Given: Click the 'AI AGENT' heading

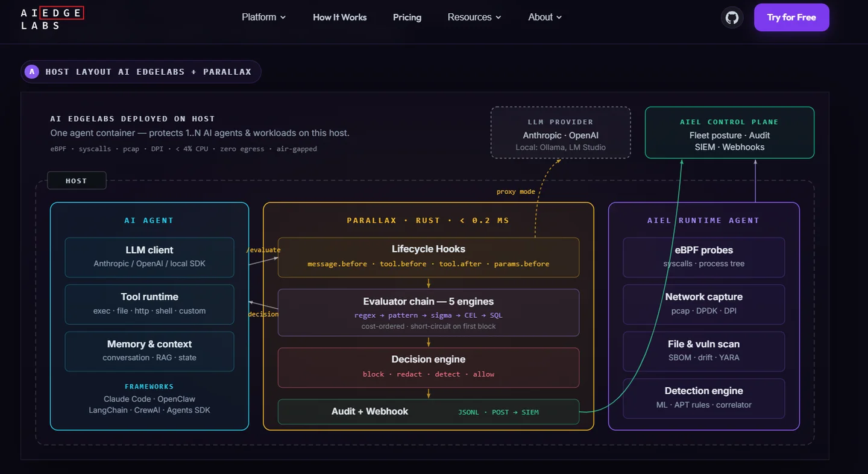Looking at the screenshot, I should (149, 221).
